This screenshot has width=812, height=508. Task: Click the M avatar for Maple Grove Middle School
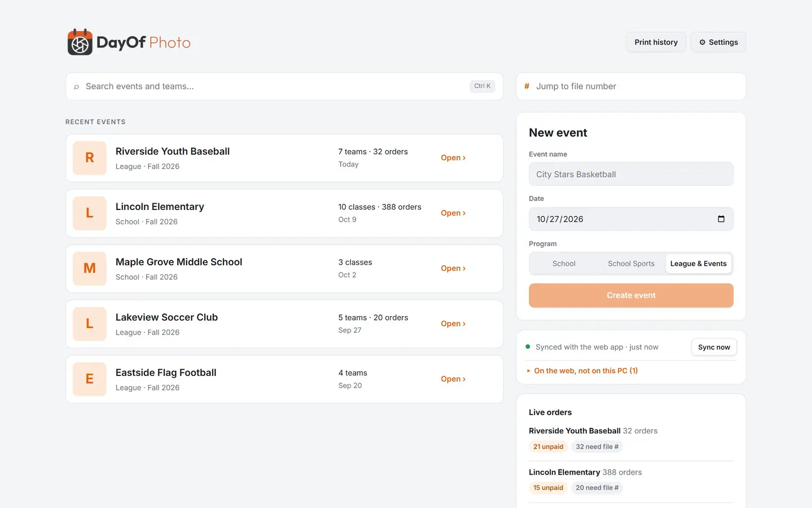tap(90, 269)
